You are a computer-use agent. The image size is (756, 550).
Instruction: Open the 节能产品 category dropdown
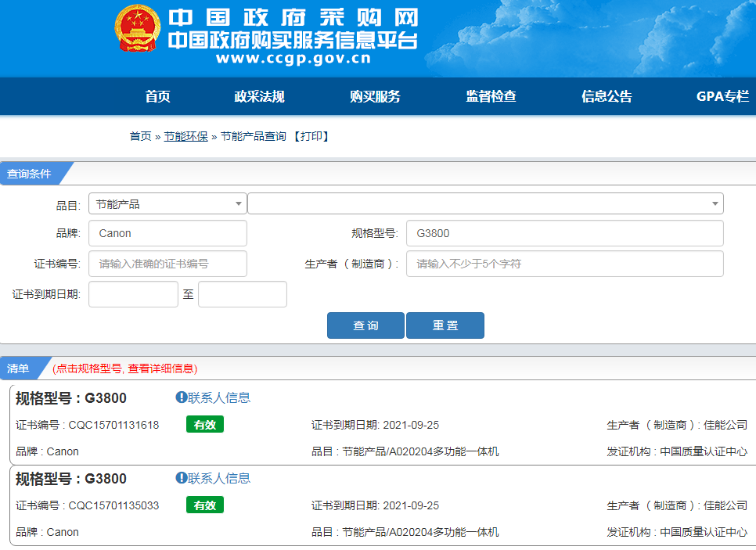pyautogui.click(x=167, y=204)
